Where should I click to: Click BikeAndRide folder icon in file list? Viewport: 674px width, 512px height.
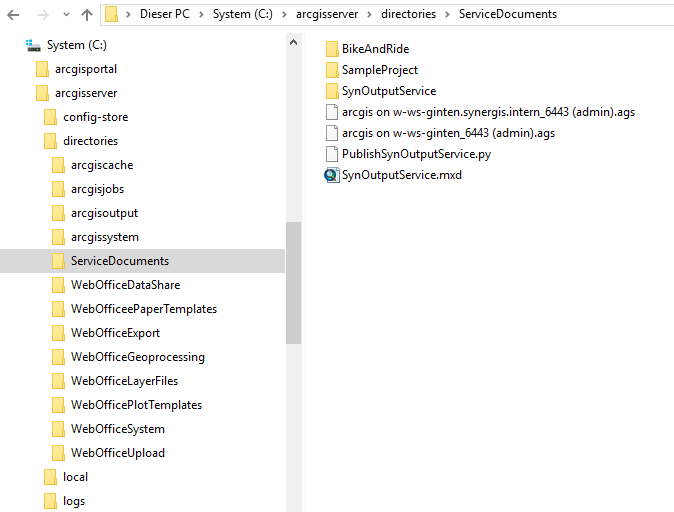click(332, 49)
